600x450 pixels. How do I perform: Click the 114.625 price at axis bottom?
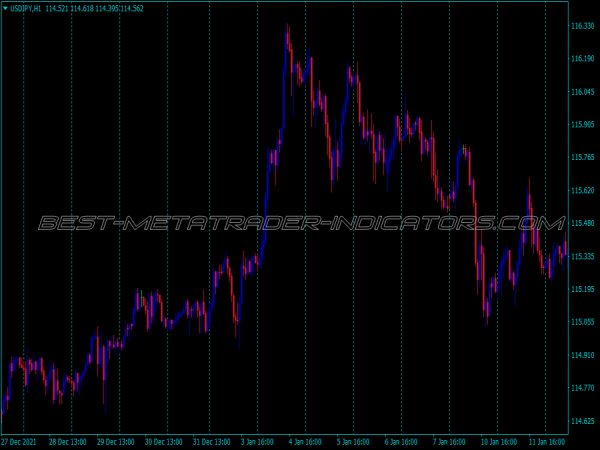pyautogui.click(x=581, y=421)
